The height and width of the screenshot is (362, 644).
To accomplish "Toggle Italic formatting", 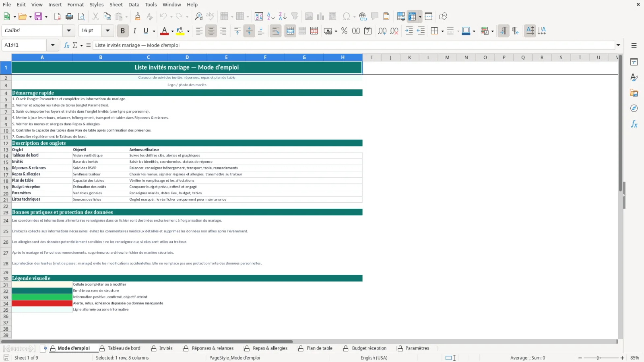I will coord(134,31).
